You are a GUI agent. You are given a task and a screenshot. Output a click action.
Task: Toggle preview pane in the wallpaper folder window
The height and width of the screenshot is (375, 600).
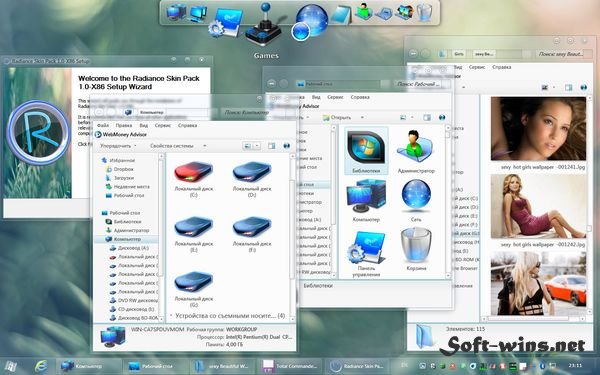coord(569,88)
